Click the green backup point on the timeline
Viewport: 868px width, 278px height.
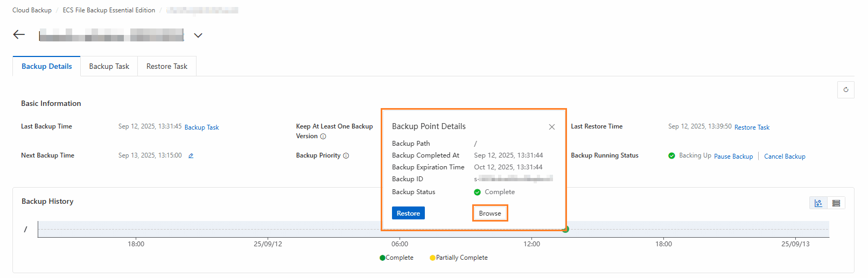tap(565, 230)
